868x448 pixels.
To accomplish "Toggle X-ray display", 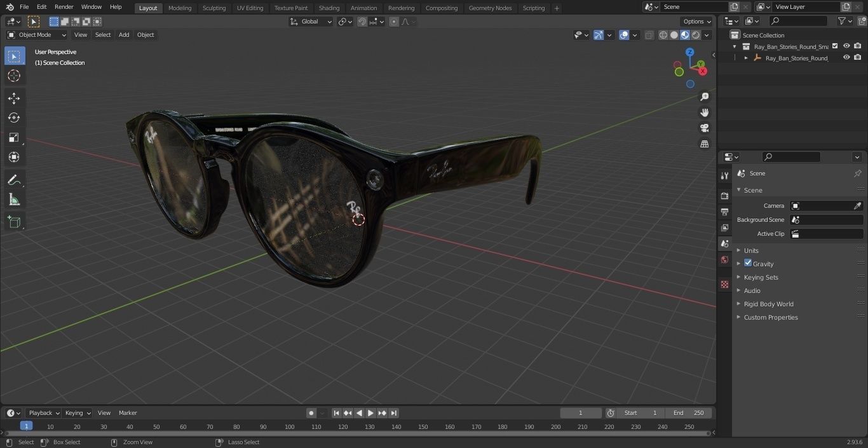I will (x=649, y=35).
